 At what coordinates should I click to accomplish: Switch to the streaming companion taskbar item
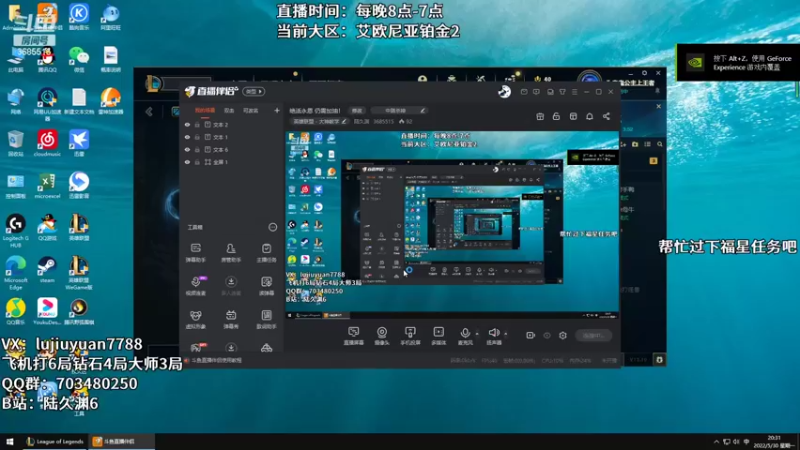121,441
